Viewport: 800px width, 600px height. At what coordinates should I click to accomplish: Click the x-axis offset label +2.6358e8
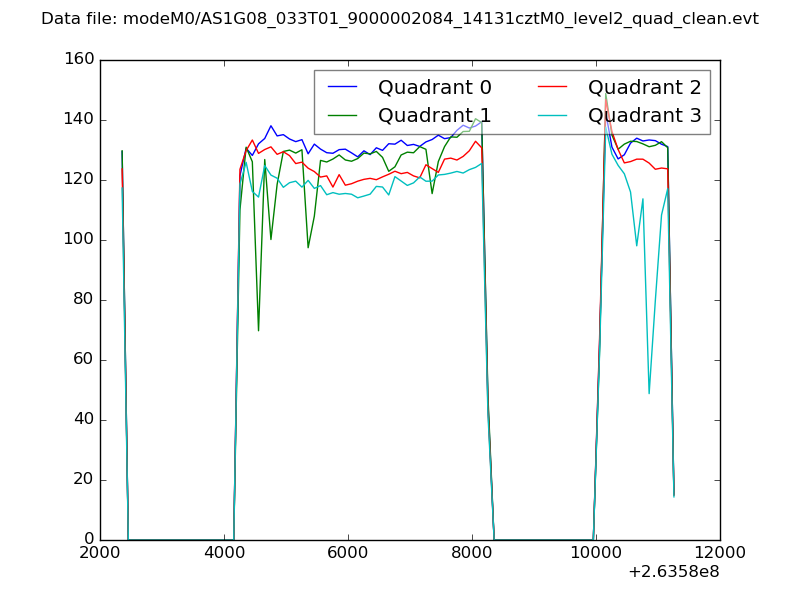[x=673, y=573]
